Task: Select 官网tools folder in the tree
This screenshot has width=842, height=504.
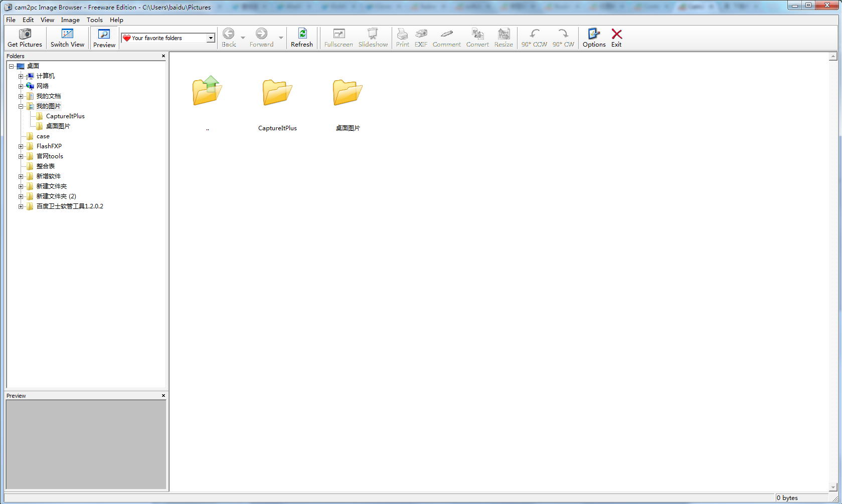Action: click(50, 156)
